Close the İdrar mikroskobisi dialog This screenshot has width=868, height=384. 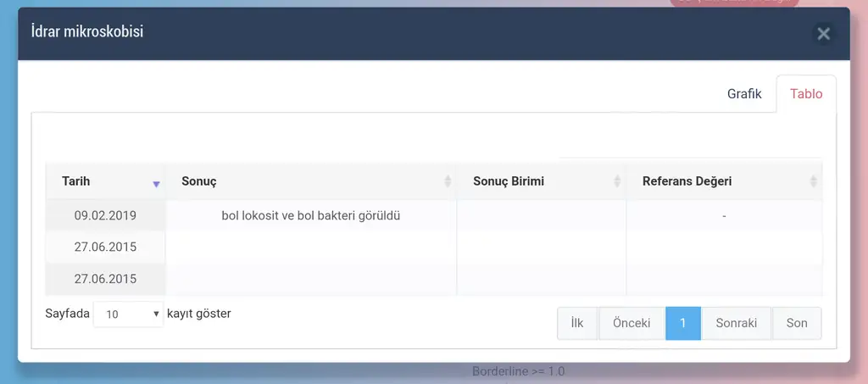(822, 34)
